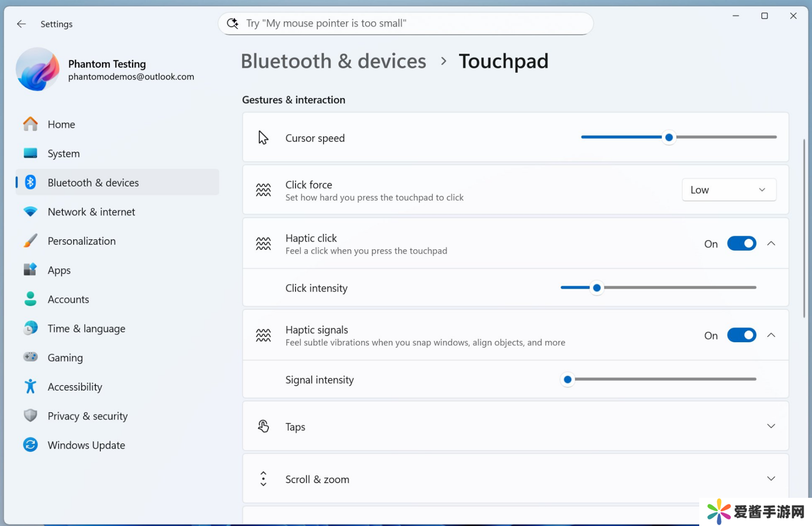Open the System settings category

[x=64, y=153]
